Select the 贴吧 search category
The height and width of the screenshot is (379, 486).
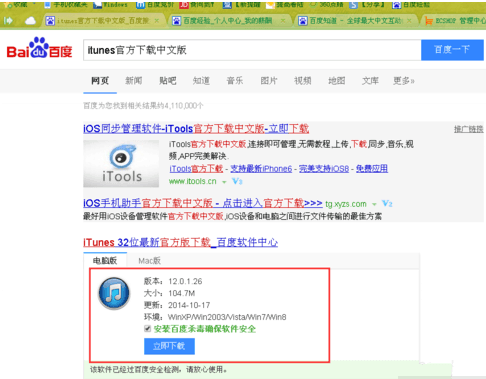(168, 81)
